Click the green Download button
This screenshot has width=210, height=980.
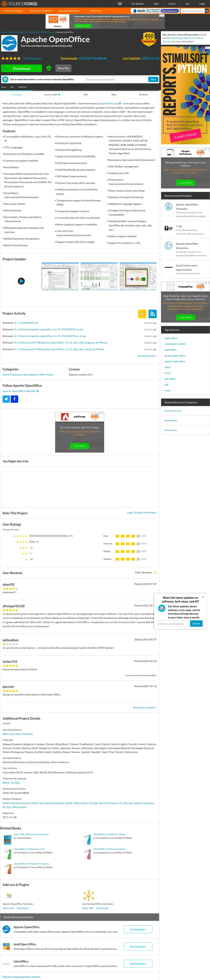click(21, 68)
